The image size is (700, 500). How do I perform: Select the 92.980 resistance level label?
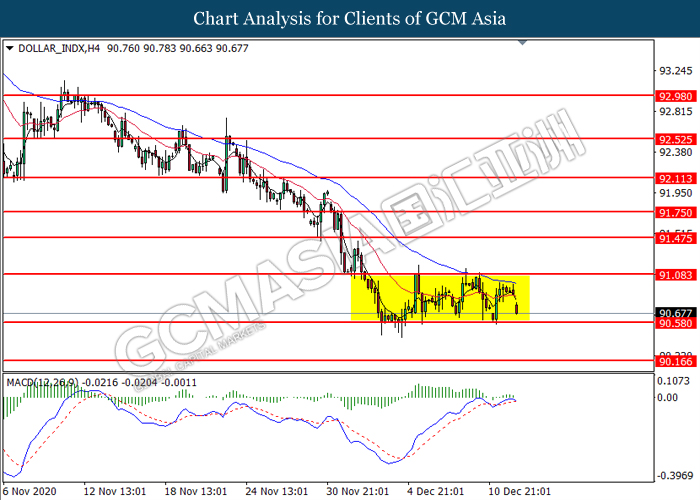click(x=675, y=96)
